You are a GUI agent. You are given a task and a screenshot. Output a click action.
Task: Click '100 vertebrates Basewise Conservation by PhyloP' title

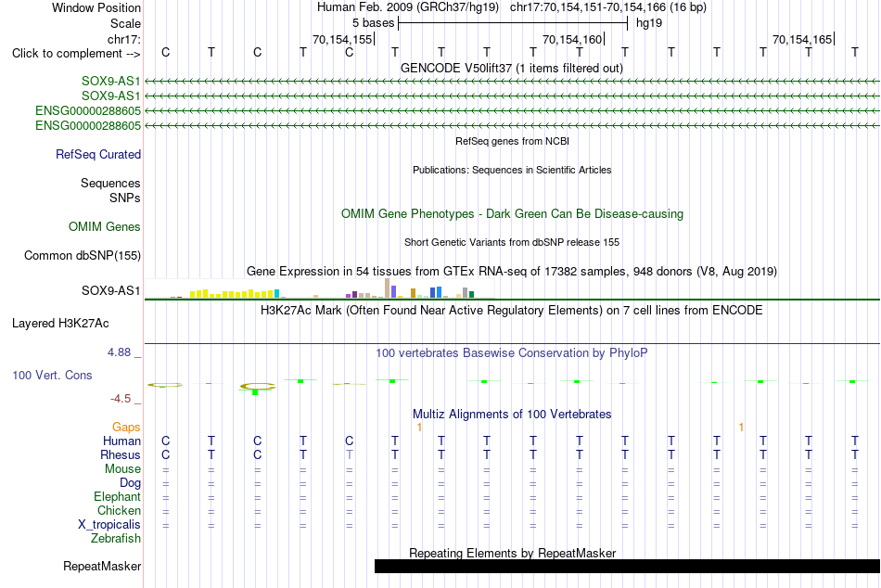[x=512, y=353]
